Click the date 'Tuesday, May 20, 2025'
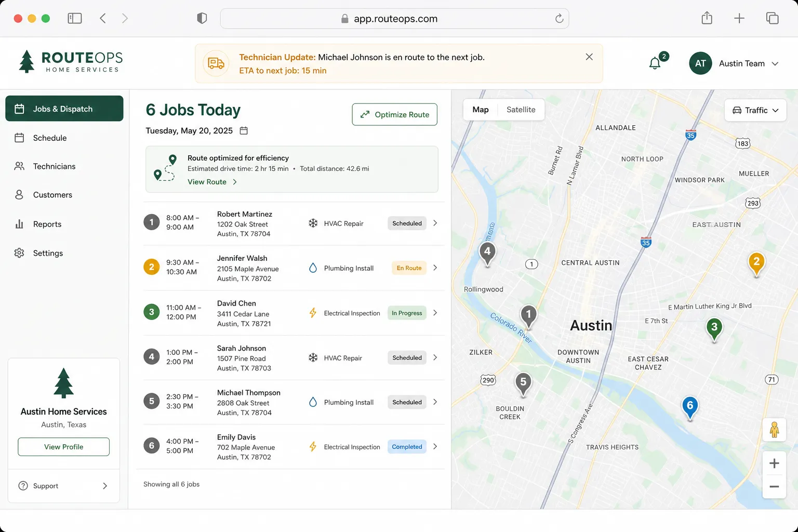 pos(189,130)
